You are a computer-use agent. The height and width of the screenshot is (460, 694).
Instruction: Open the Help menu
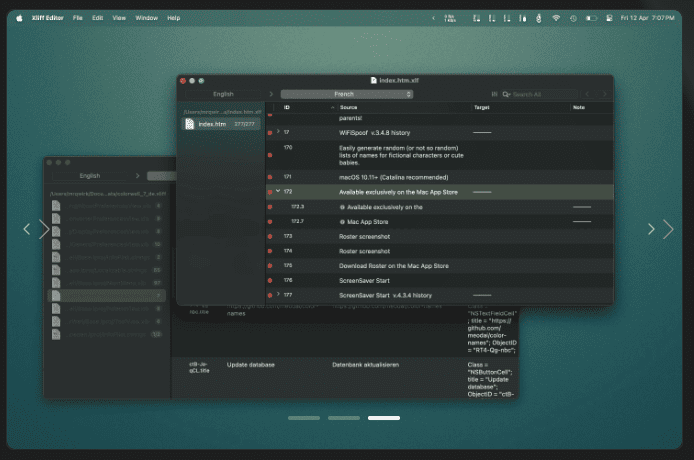[174, 18]
